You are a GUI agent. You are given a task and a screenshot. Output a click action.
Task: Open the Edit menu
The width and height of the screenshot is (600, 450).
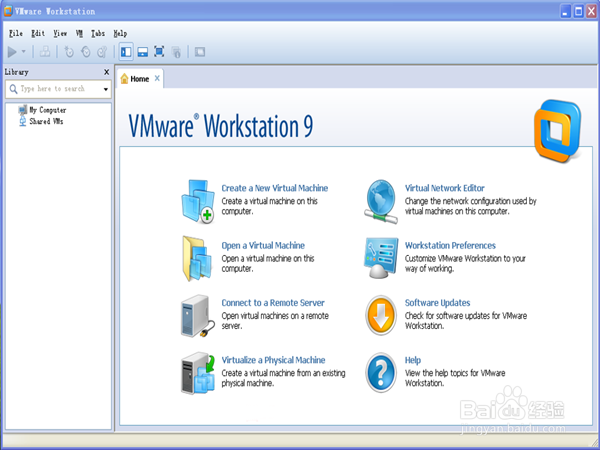point(38,34)
